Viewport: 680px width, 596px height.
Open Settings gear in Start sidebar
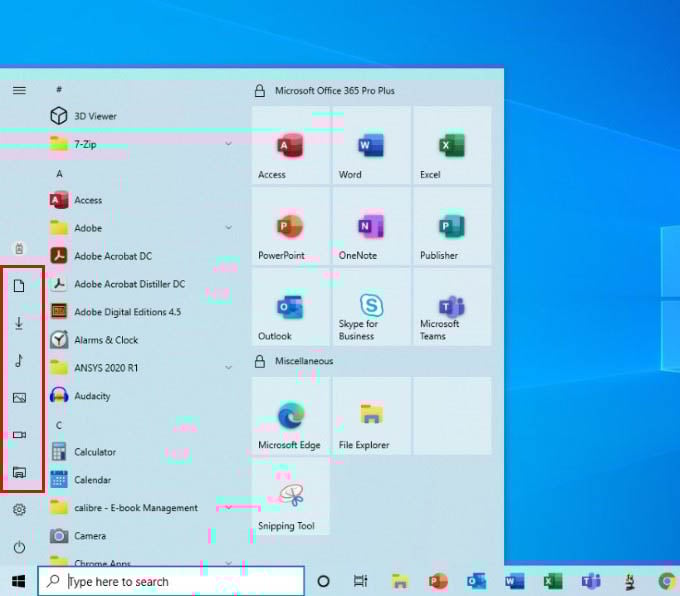tap(19, 509)
